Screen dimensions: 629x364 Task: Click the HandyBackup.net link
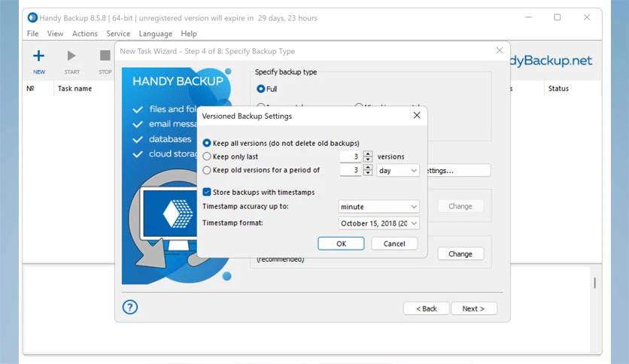pyautogui.click(x=552, y=60)
